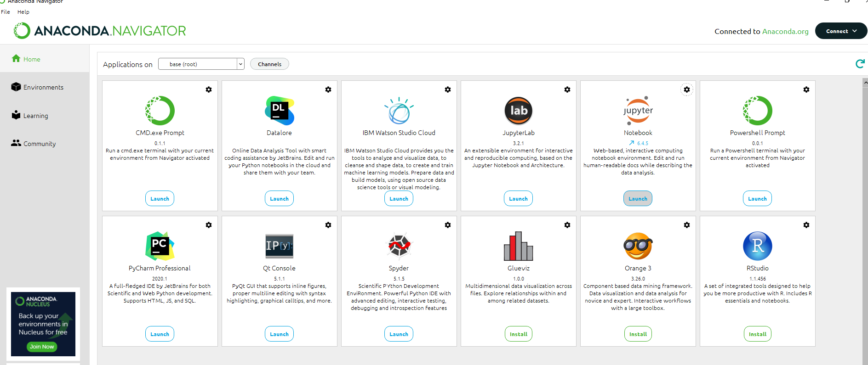The height and width of the screenshot is (365, 868).
Task: Launch Qt Console
Action: click(280, 334)
